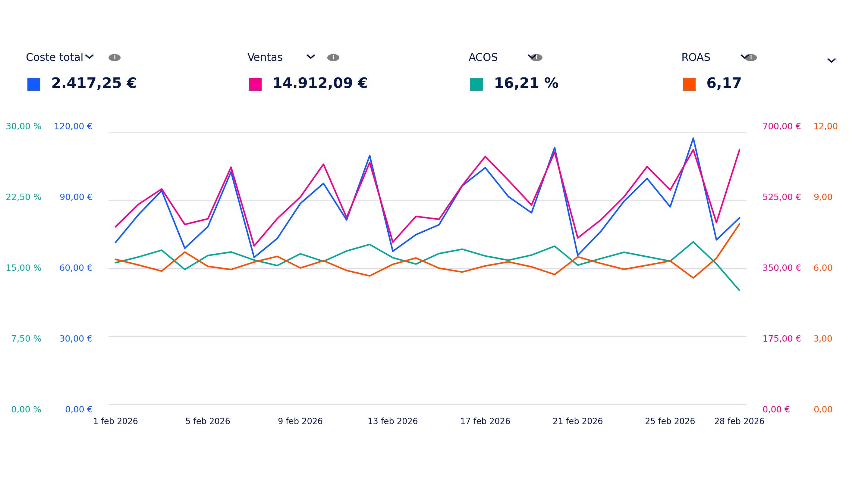Click the 6,00 ROAS axis label

point(823,268)
